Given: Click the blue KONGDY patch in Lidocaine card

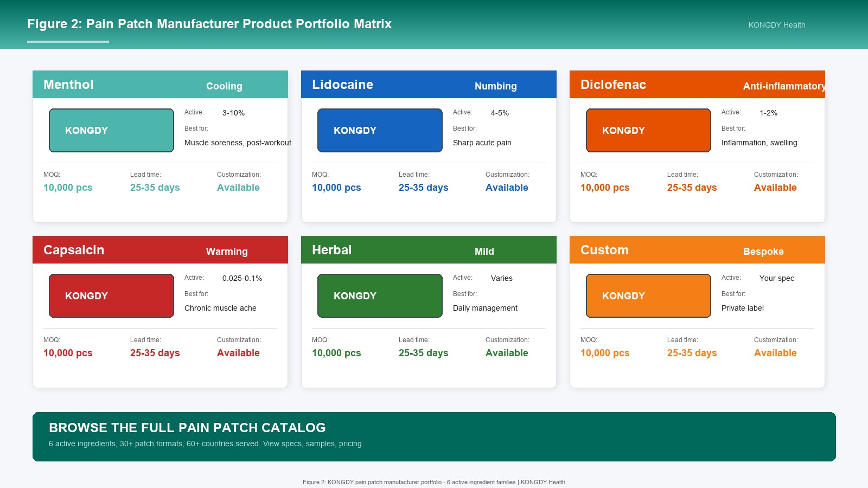Looking at the screenshot, I should point(380,130).
